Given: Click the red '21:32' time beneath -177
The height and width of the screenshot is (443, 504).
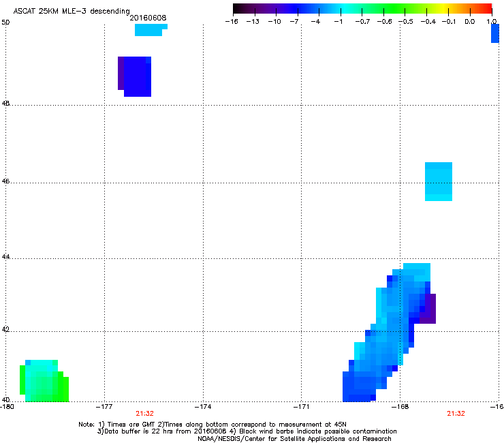Looking at the screenshot, I should pos(144,414).
